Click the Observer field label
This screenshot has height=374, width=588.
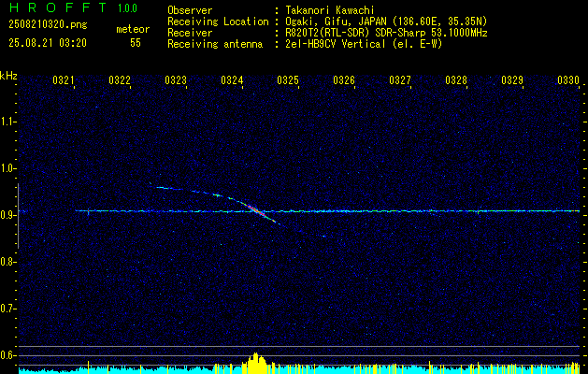[190, 10]
